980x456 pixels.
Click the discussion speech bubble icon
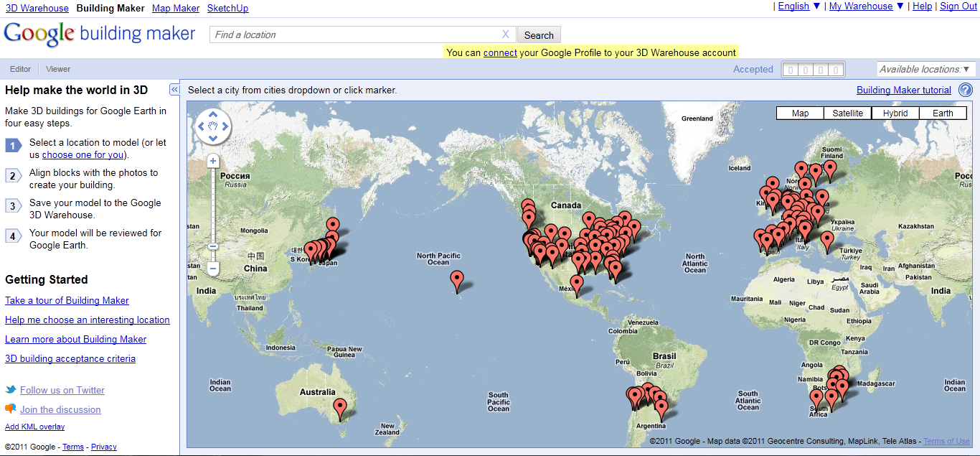tap(11, 409)
